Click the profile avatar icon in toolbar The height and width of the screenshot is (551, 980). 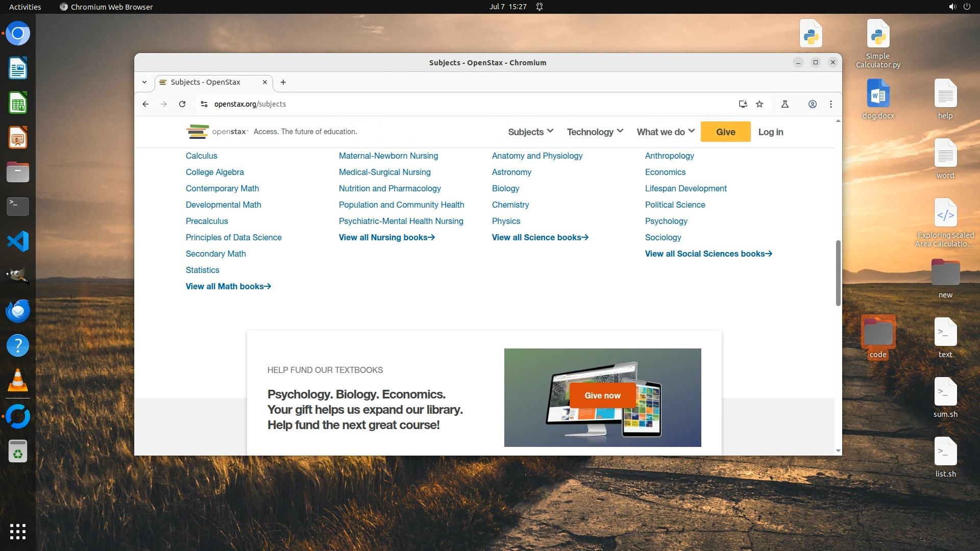coord(812,104)
